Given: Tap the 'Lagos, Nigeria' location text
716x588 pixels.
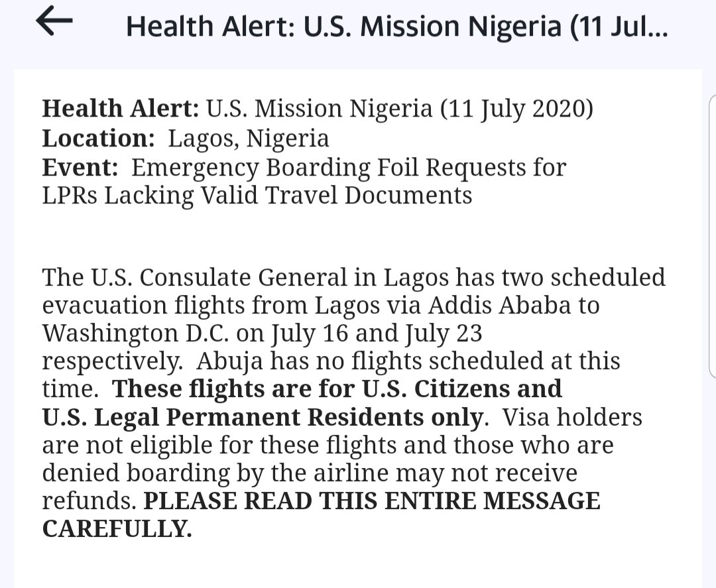Looking at the screenshot, I should [x=249, y=139].
